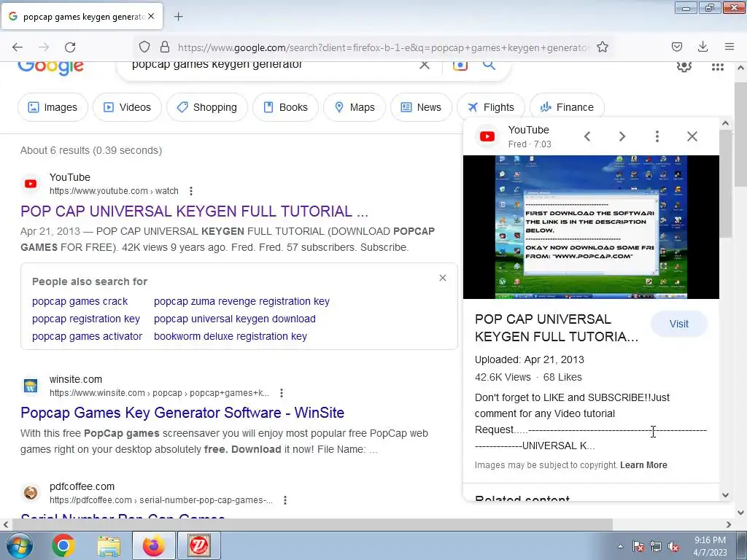Show site info via the padlock icon
Screen dimensions: 747x560
pos(164,47)
